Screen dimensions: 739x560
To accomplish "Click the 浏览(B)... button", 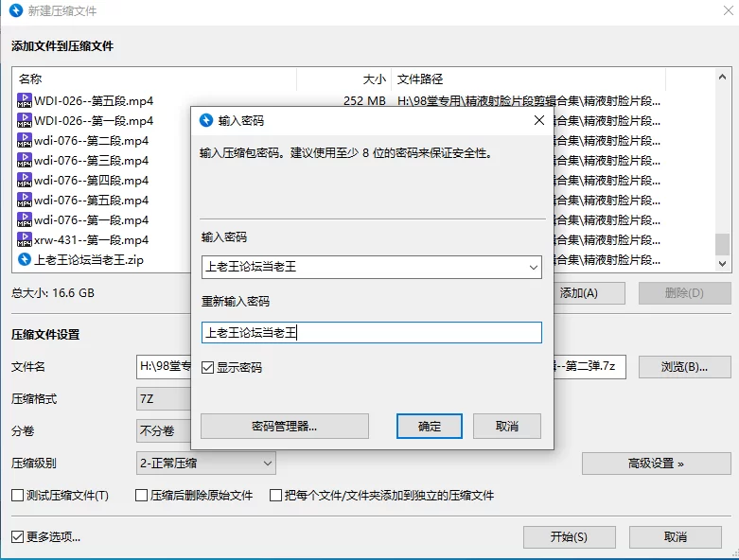I will [684, 367].
